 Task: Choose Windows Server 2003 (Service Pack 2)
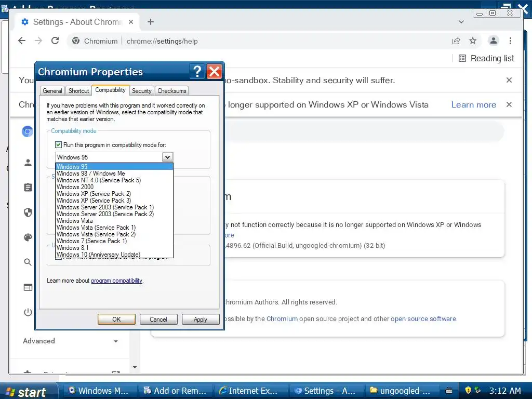114,214
